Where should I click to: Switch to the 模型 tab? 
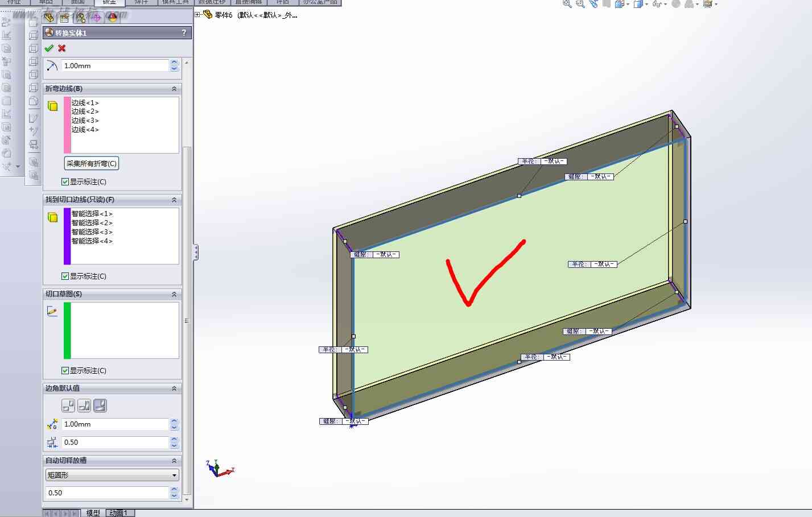pos(93,513)
